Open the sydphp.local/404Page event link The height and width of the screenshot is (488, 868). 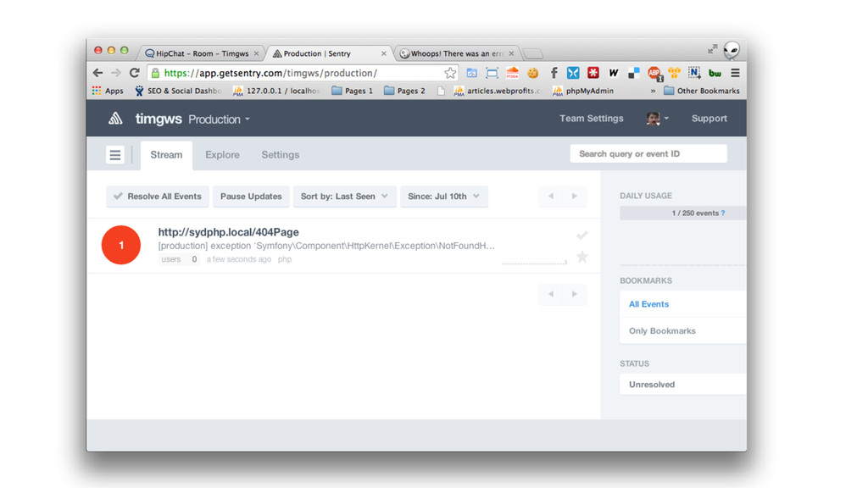(229, 232)
